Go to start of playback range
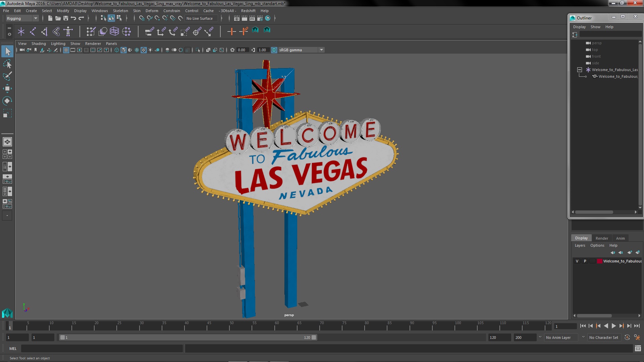Viewport: 644px width, 362px height. tap(583, 326)
